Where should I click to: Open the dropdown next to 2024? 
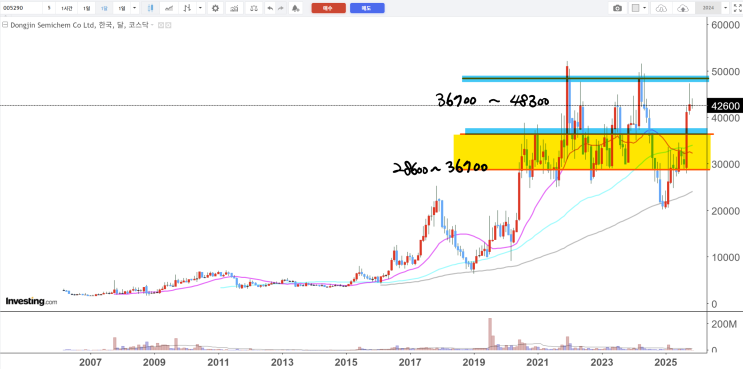[725, 8]
